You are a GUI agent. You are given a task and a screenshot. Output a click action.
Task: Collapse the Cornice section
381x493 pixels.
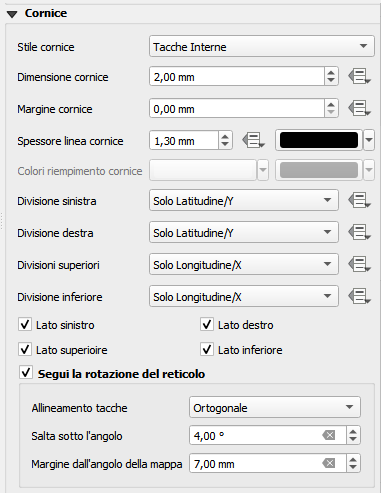[12, 14]
